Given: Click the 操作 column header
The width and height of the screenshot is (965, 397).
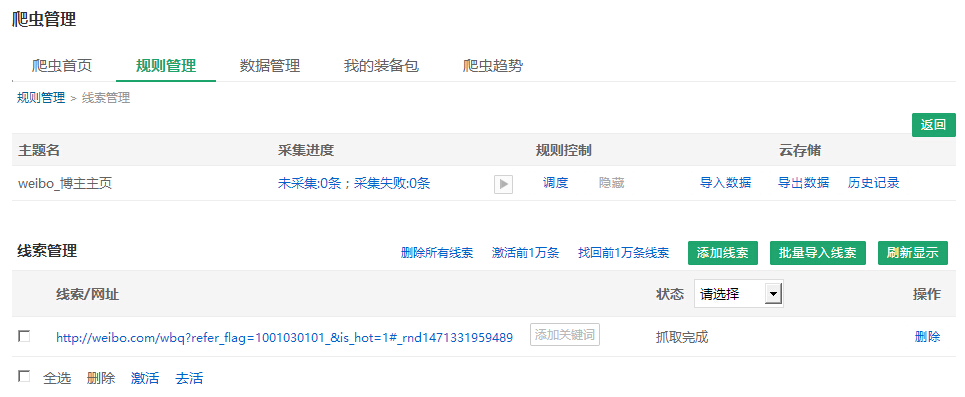Looking at the screenshot, I should 926,294.
